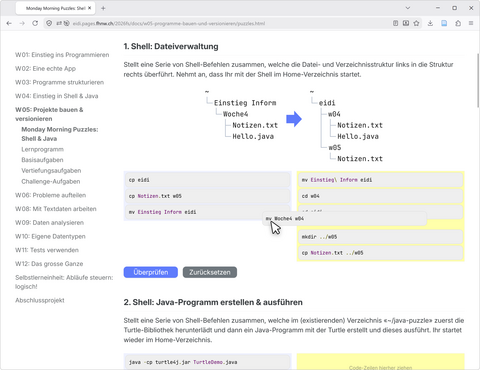Viewport: 480px width, 370px height.
Task: Open W05: Projekte bauen & versionieren
Action: [x=49, y=114]
